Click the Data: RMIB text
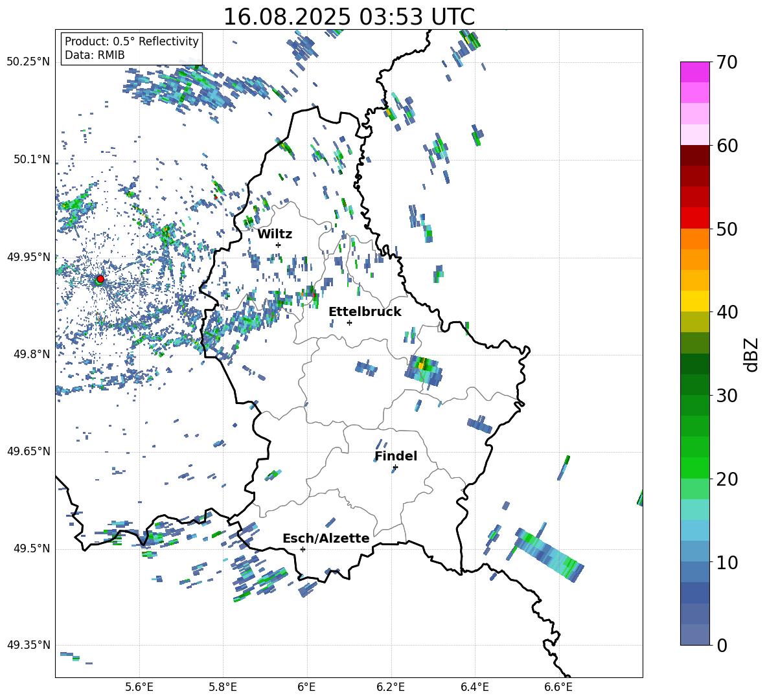This screenshot has width=767, height=700. [x=95, y=55]
